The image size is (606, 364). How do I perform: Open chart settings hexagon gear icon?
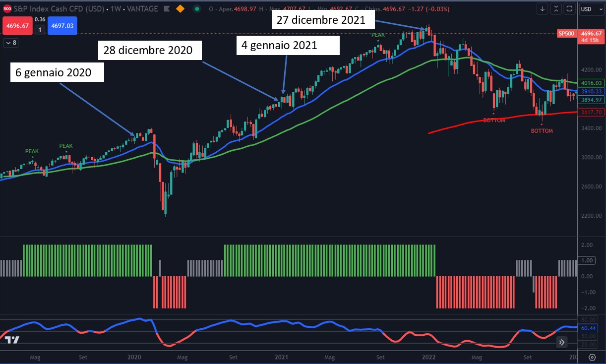point(592,357)
